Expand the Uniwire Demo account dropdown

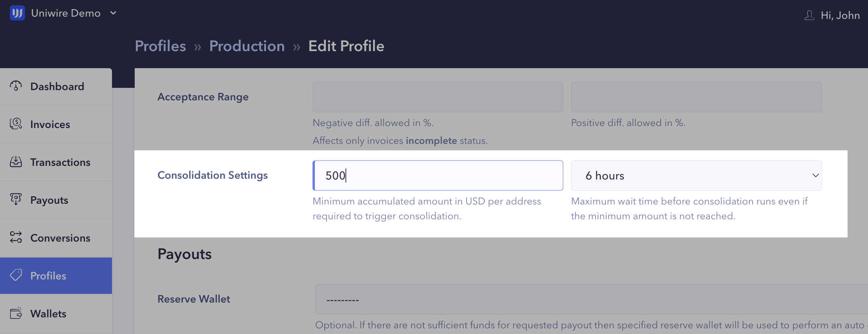point(113,13)
